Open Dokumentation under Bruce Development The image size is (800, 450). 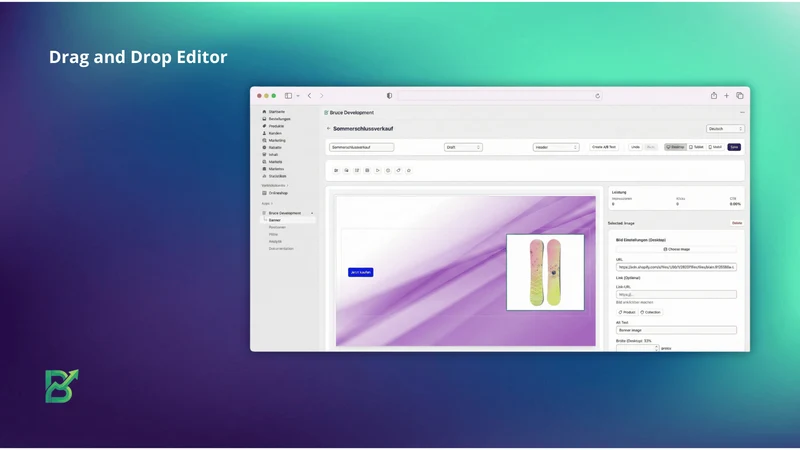pyautogui.click(x=281, y=249)
